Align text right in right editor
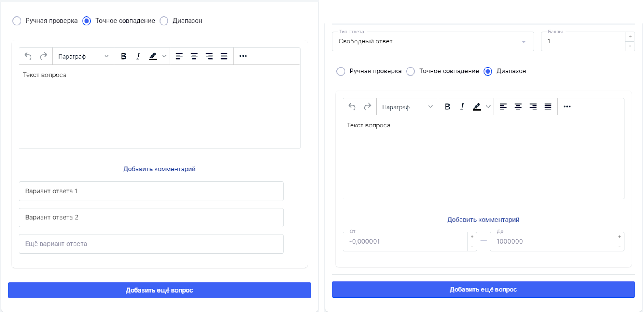Screen dimensions: 644x312 tap(533, 107)
